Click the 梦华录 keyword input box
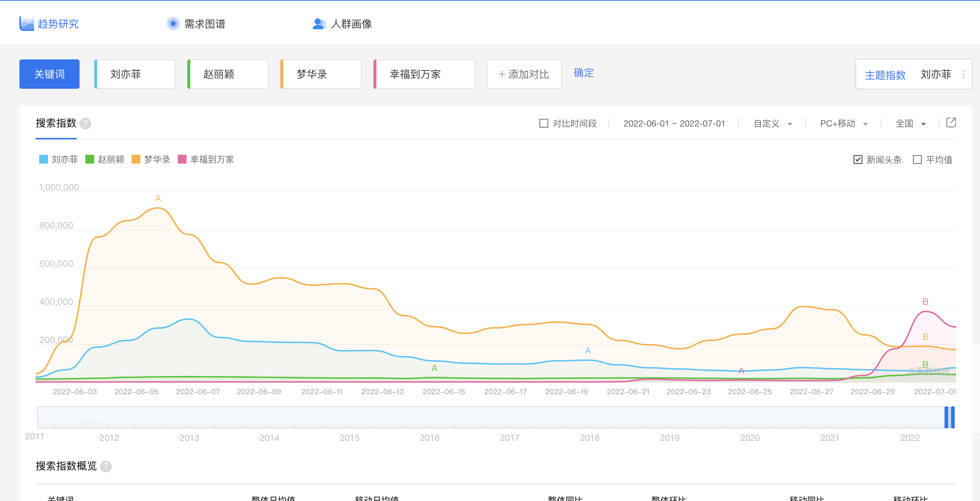 (x=320, y=74)
